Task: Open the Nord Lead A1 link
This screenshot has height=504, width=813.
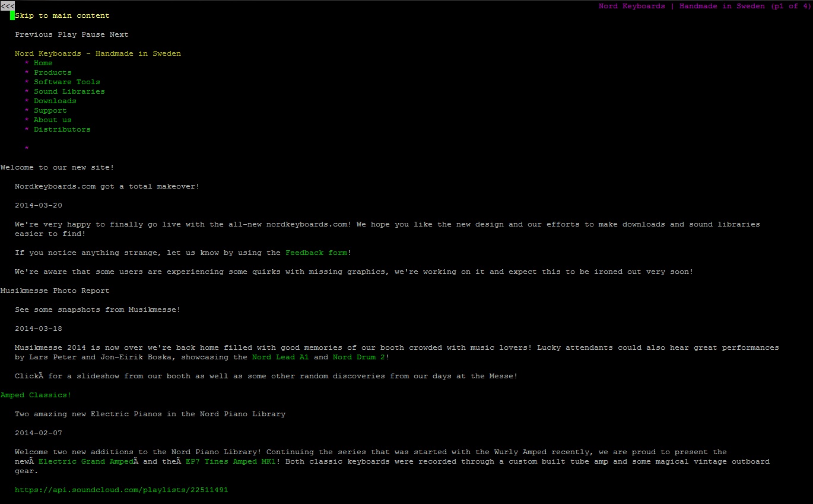Action: click(x=281, y=357)
